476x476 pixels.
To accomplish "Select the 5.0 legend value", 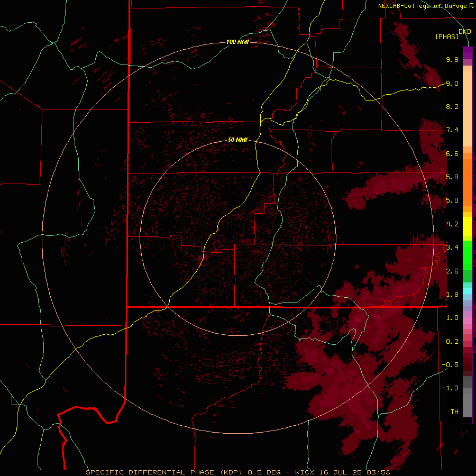I will (x=452, y=200).
